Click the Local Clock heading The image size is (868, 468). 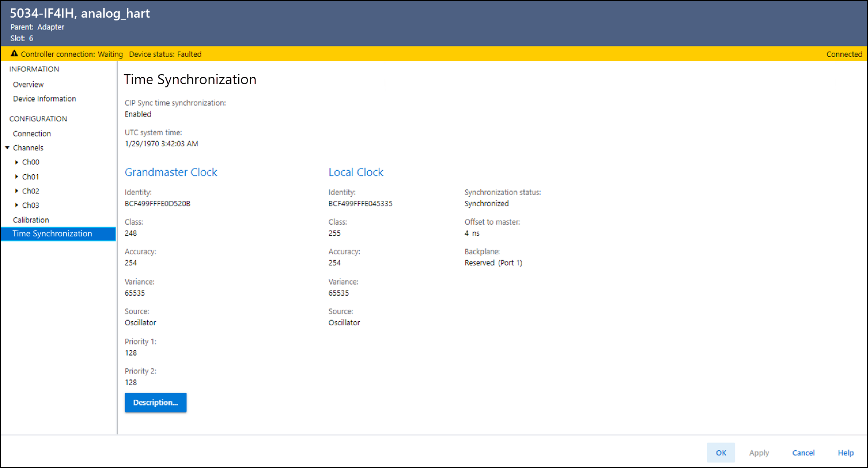(356, 172)
